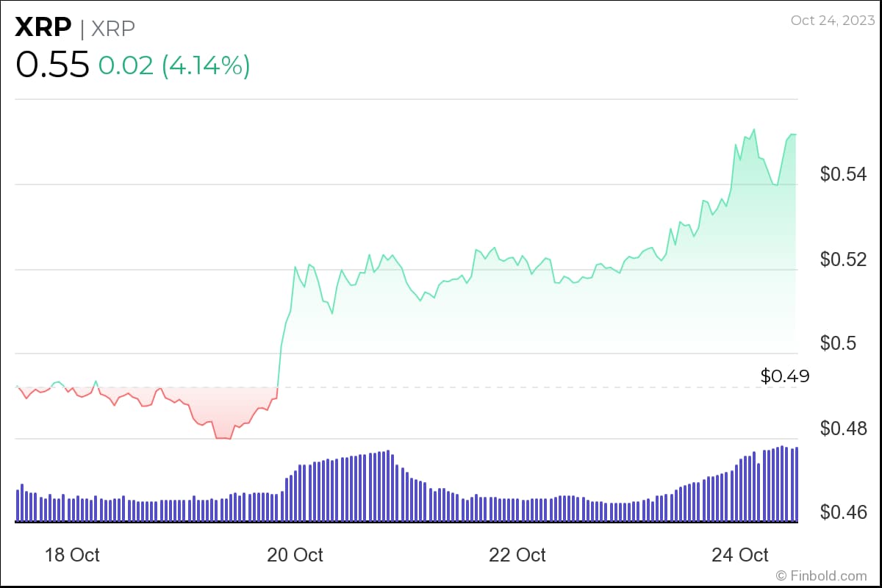
Task: Click the dashed $0.49 baseline line
Action: pos(514,387)
